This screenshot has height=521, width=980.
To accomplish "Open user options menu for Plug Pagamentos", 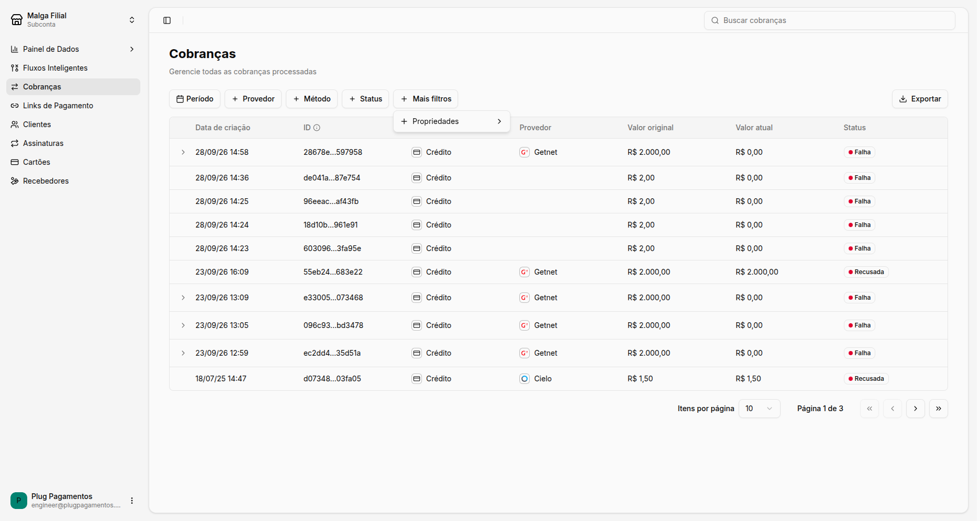I will coord(132,501).
